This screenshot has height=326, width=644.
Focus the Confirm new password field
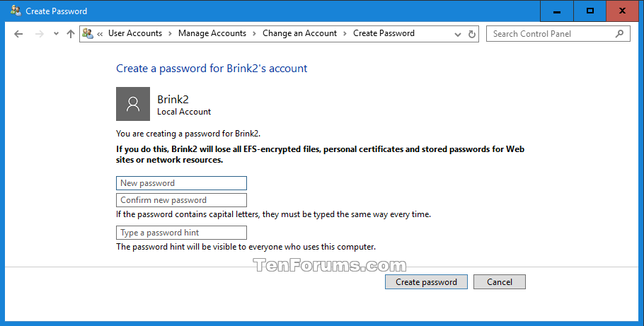point(182,200)
